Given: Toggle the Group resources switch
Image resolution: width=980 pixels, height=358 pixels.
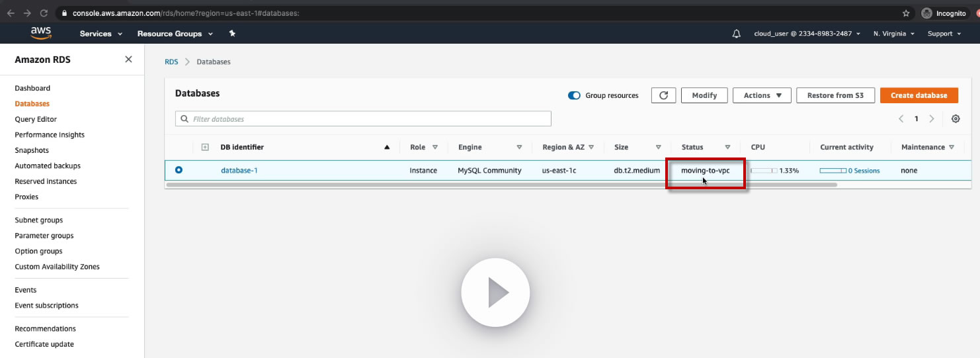Looking at the screenshot, I should (574, 95).
